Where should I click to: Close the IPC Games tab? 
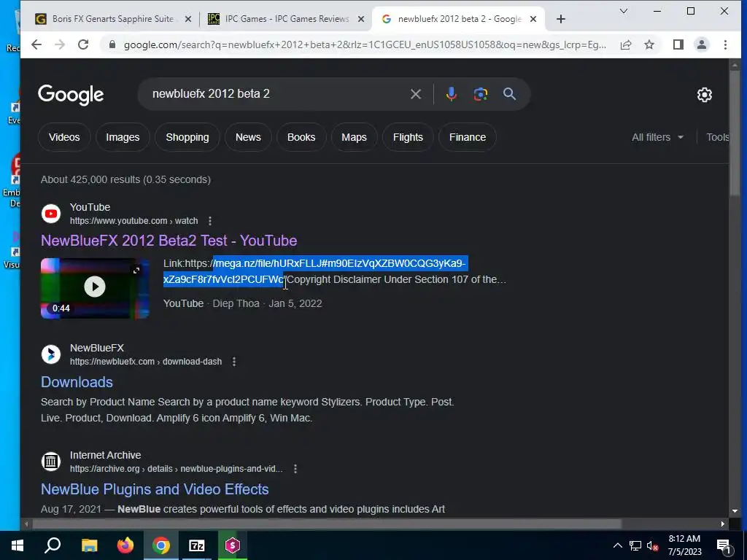pyautogui.click(x=361, y=19)
